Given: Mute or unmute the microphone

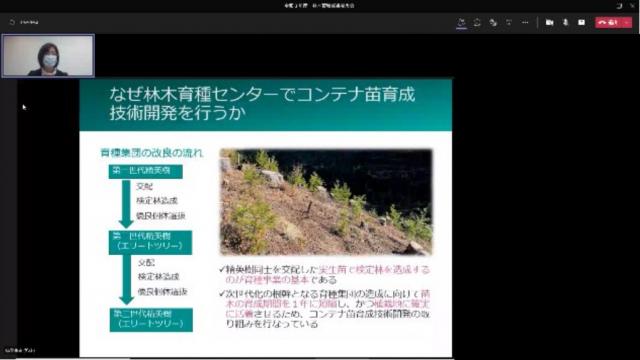Looking at the screenshot, I should [566, 22].
